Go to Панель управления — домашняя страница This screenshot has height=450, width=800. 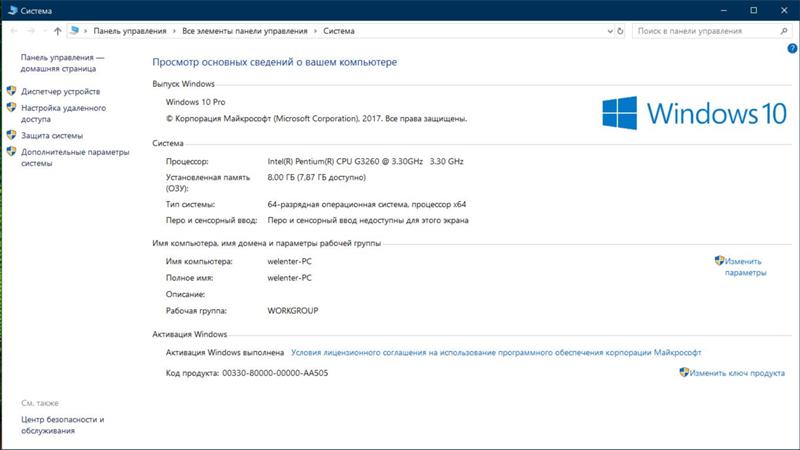(60, 63)
